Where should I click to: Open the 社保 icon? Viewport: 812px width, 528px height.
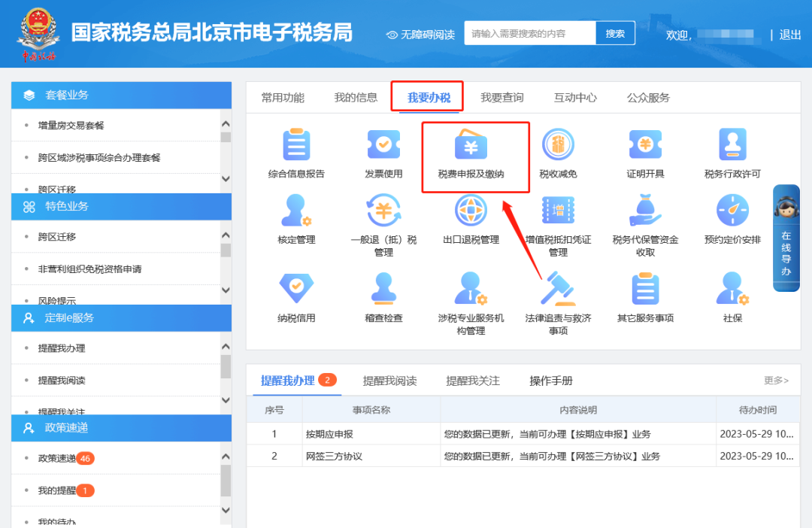click(x=732, y=289)
